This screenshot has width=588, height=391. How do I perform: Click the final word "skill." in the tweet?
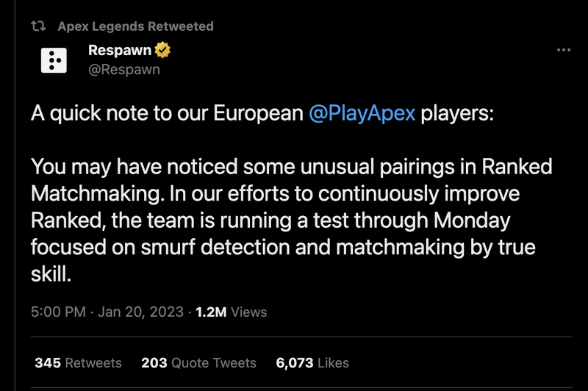point(50,274)
